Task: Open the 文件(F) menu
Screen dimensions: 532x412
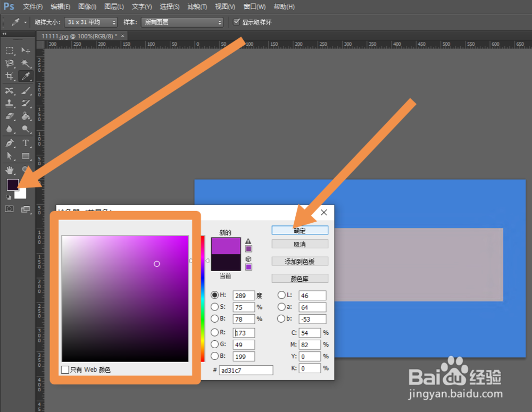Action: [x=33, y=7]
